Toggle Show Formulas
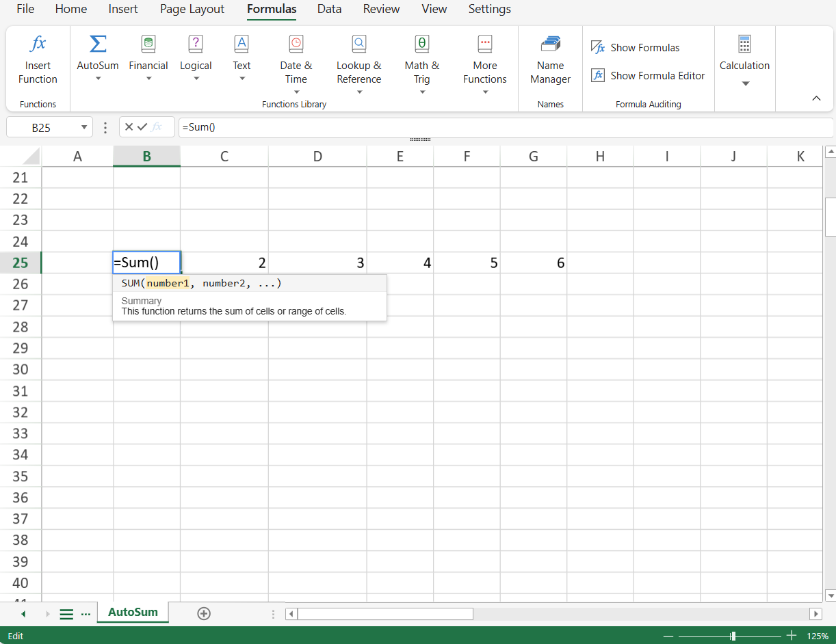This screenshot has width=836, height=644. point(636,48)
